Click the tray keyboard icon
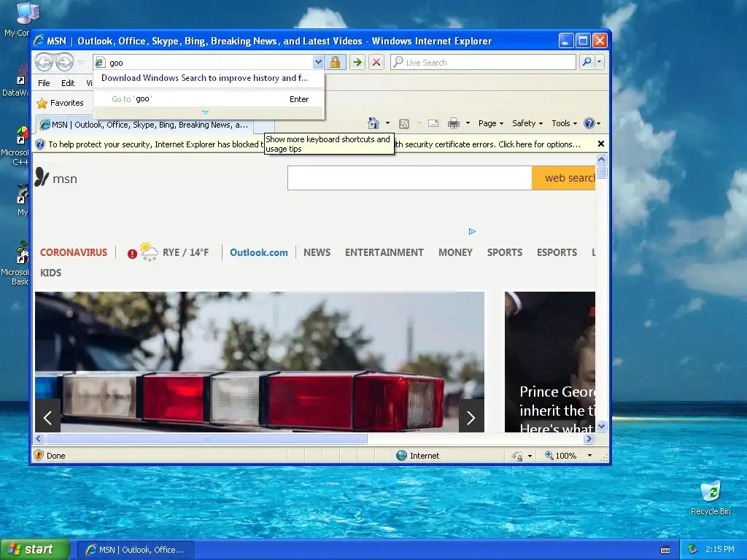The width and height of the screenshot is (747, 560). 665,550
